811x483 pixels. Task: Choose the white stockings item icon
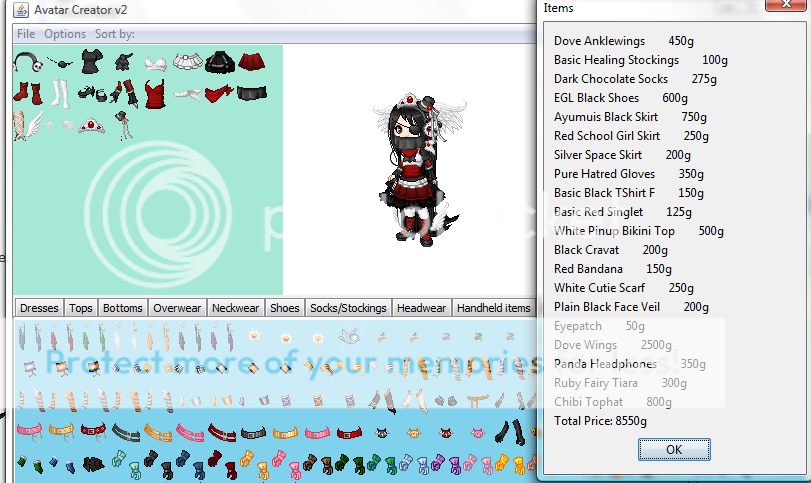(x=59, y=95)
